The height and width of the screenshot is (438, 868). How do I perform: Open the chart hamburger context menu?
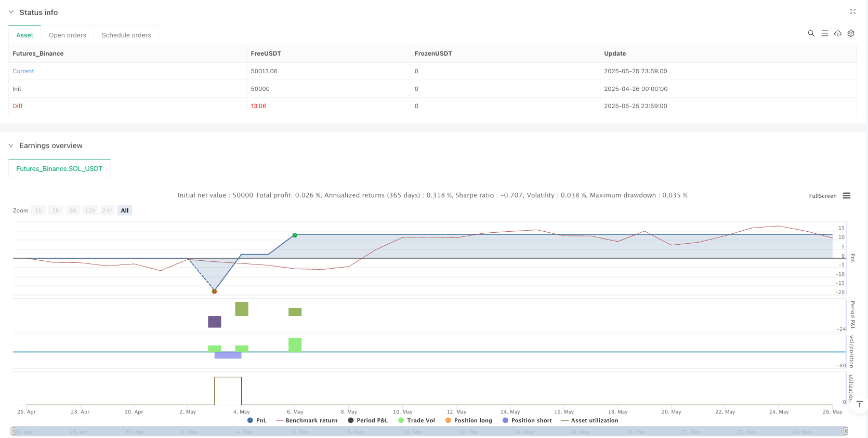point(847,196)
